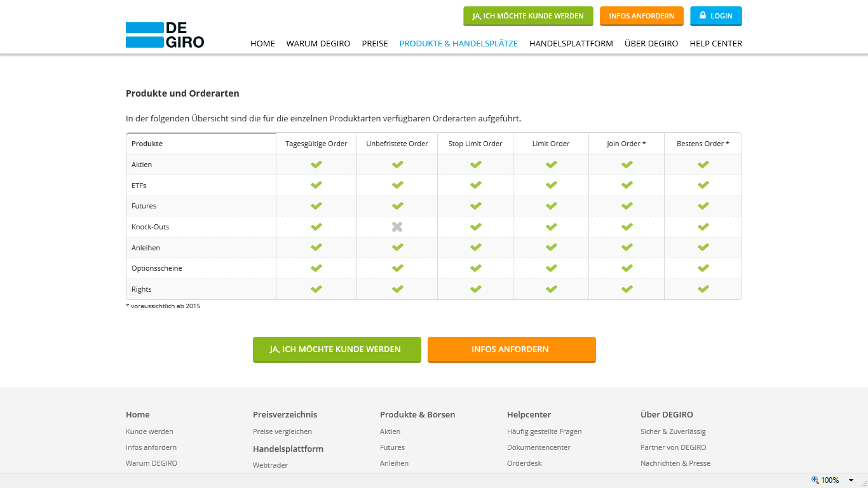Click large green JA, ICH MÖCHTE KUNDE WERDEN button

[x=337, y=349]
